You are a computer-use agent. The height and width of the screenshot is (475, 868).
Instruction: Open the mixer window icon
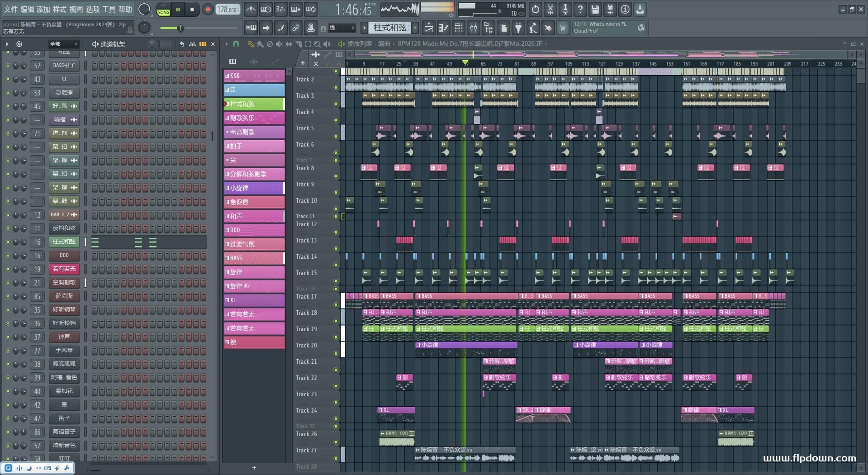[474, 28]
